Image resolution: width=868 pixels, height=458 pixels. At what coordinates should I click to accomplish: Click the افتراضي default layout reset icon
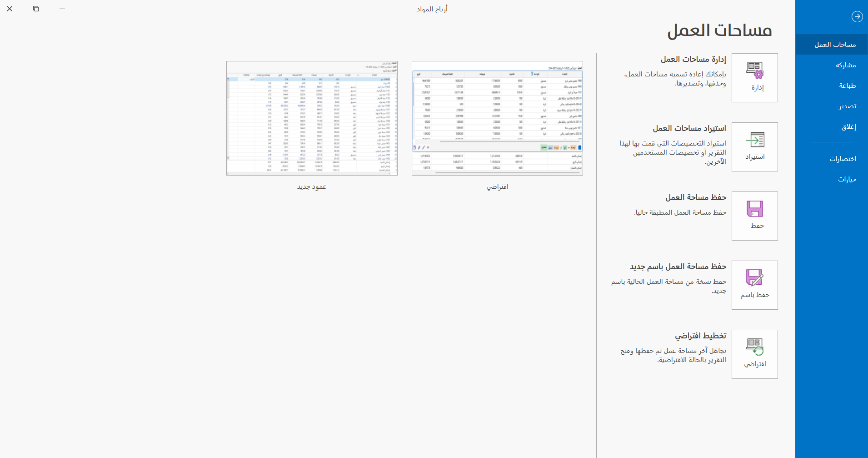point(755,354)
